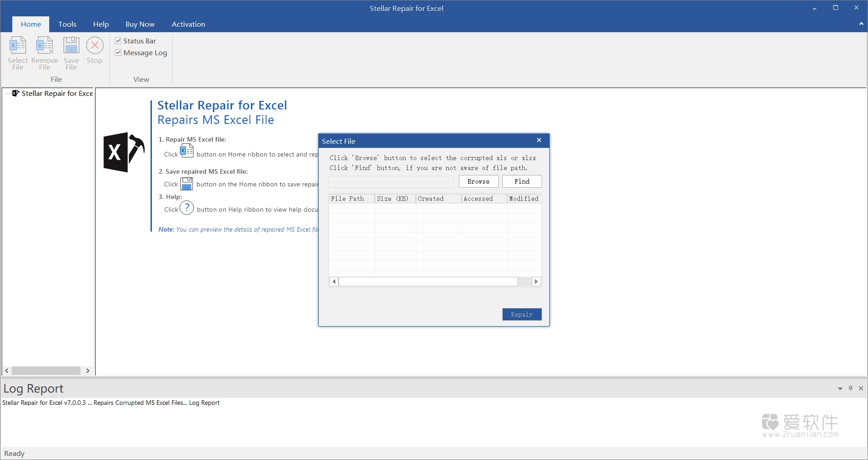
Task: Click the Find button
Action: click(521, 181)
